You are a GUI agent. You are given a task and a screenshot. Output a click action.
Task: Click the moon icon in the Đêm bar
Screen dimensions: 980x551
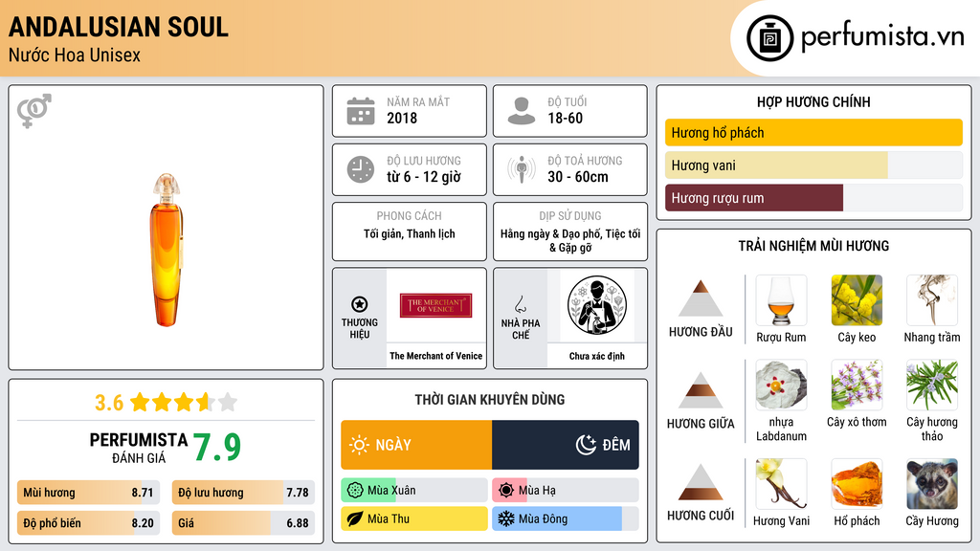tap(586, 445)
